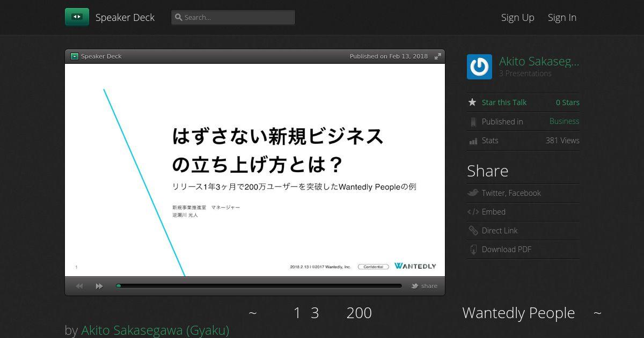This screenshot has height=338, width=644.
Task: Click the bird icon beside Twitter, Facebook
Action: [473, 193]
